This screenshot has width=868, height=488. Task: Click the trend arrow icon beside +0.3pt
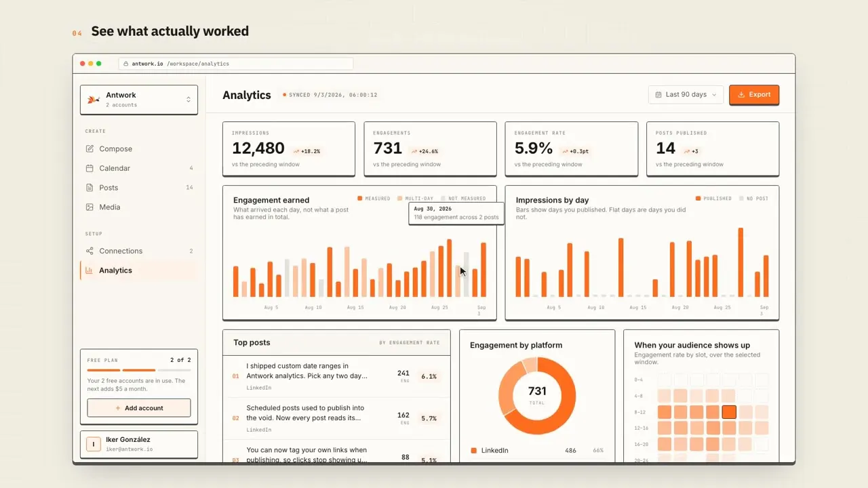[567, 152]
